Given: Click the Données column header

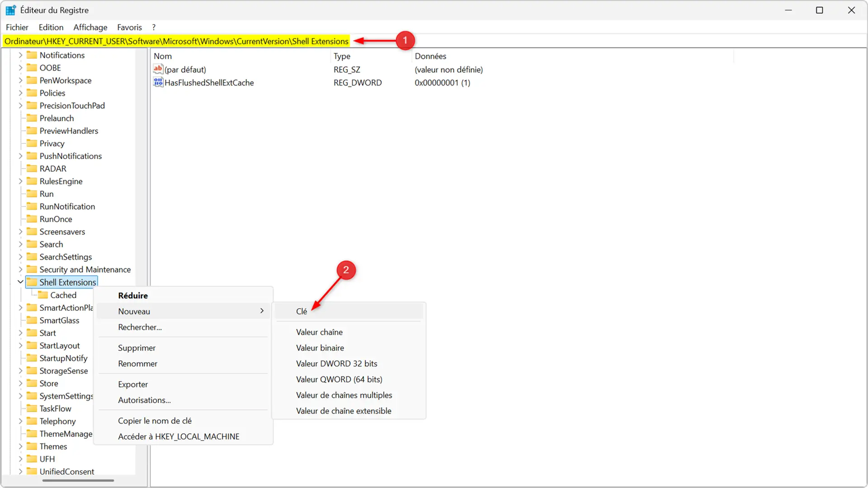Looking at the screenshot, I should [572, 56].
